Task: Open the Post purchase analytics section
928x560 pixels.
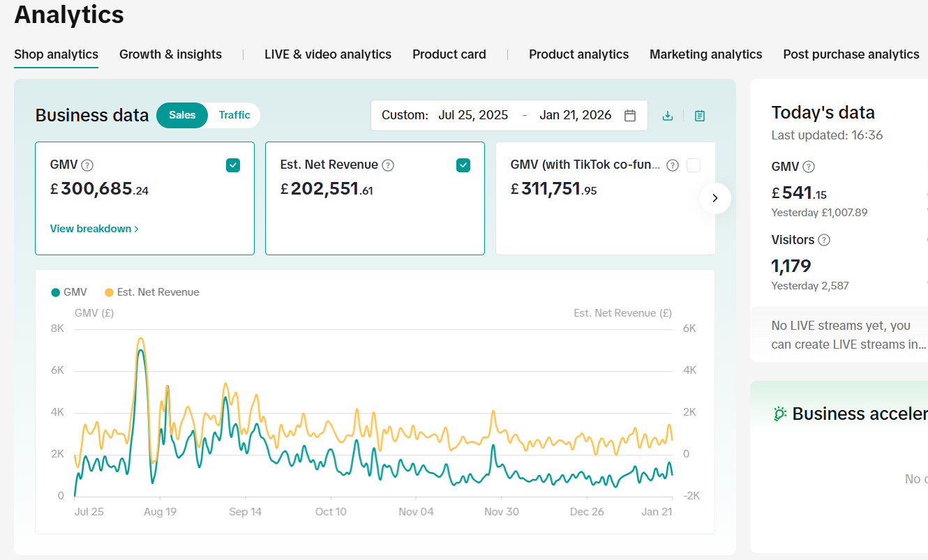Action: [x=851, y=54]
